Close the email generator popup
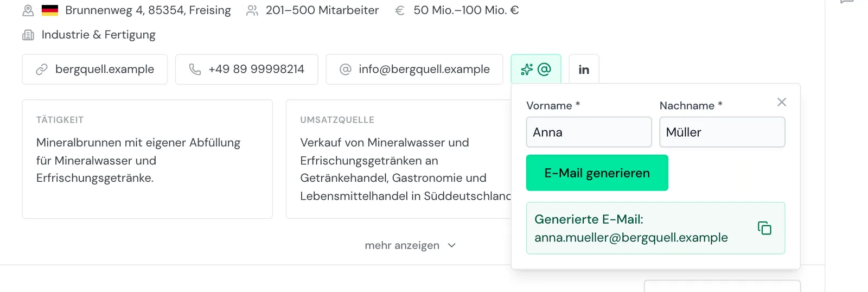Screen dimensions: 868x292 click(782, 102)
